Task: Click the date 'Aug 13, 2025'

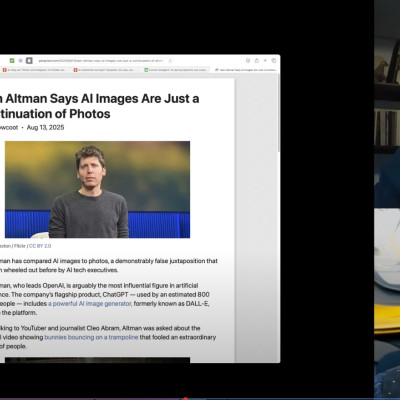Action: point(45,128)
